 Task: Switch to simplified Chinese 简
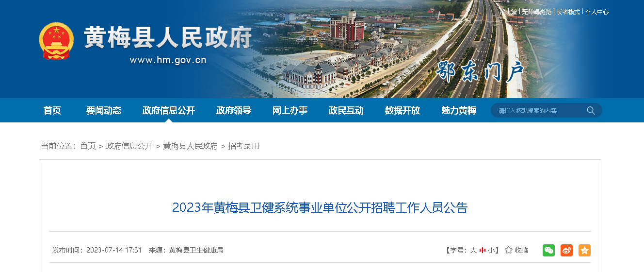point(503,12)
